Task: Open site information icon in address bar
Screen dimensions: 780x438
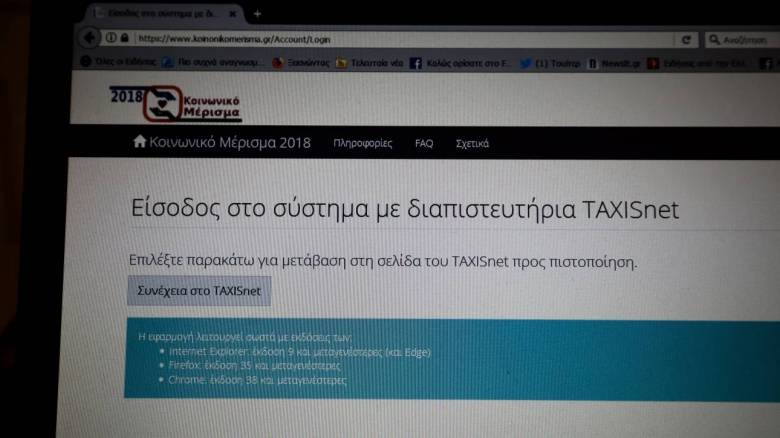Action: point(111,37)
